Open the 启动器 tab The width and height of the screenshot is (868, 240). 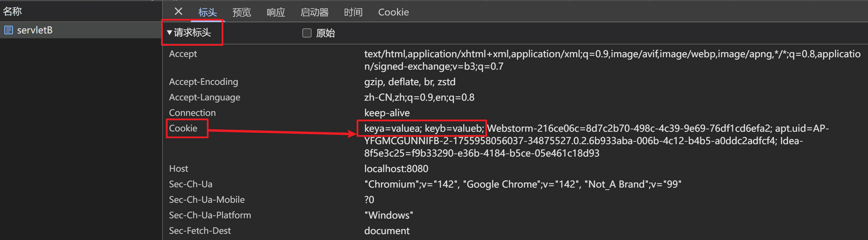tap(314, 12)
